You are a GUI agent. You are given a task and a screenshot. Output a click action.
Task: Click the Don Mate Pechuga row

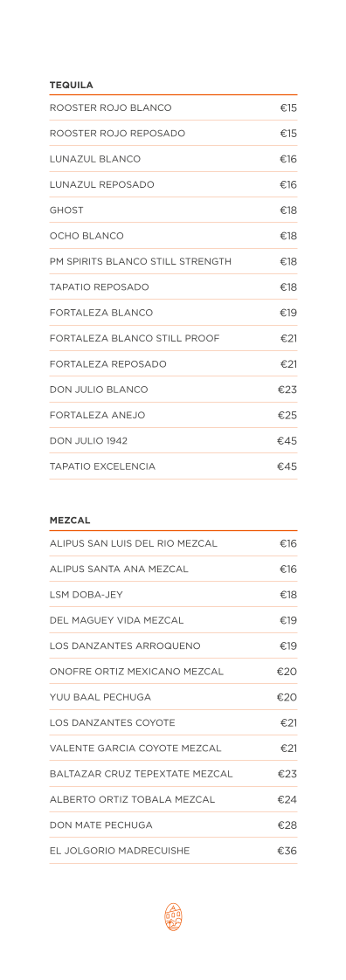(173, 825)
